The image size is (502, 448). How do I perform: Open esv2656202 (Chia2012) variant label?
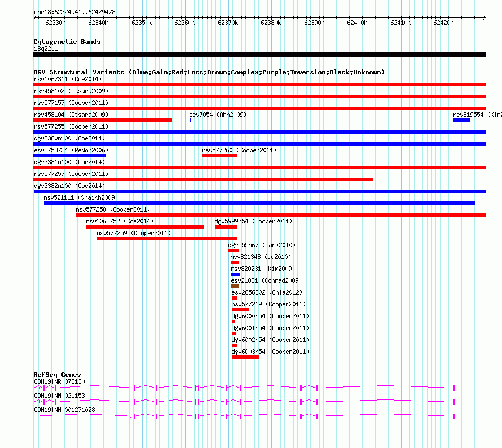click(x=267, y=292)
